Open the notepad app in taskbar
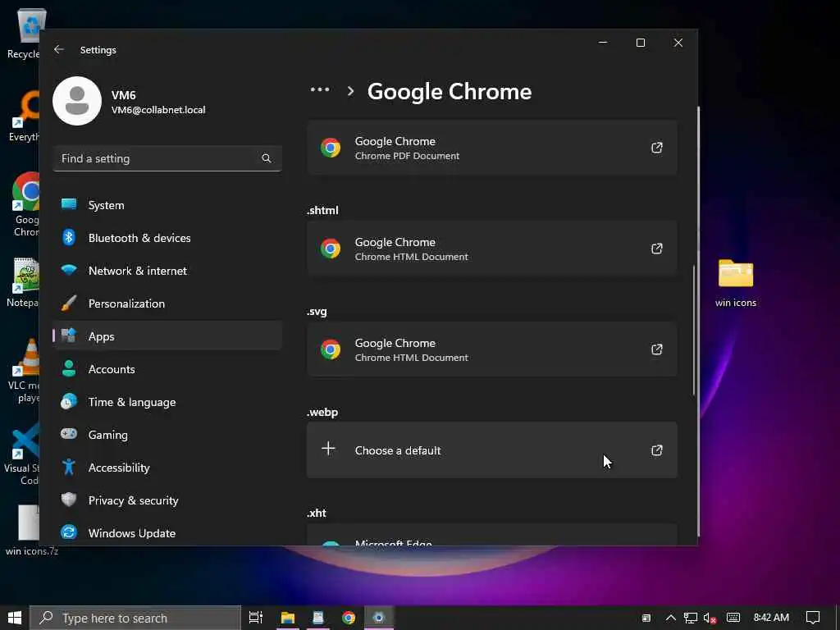This screenshot has height=630, width=840. (318, 618)
